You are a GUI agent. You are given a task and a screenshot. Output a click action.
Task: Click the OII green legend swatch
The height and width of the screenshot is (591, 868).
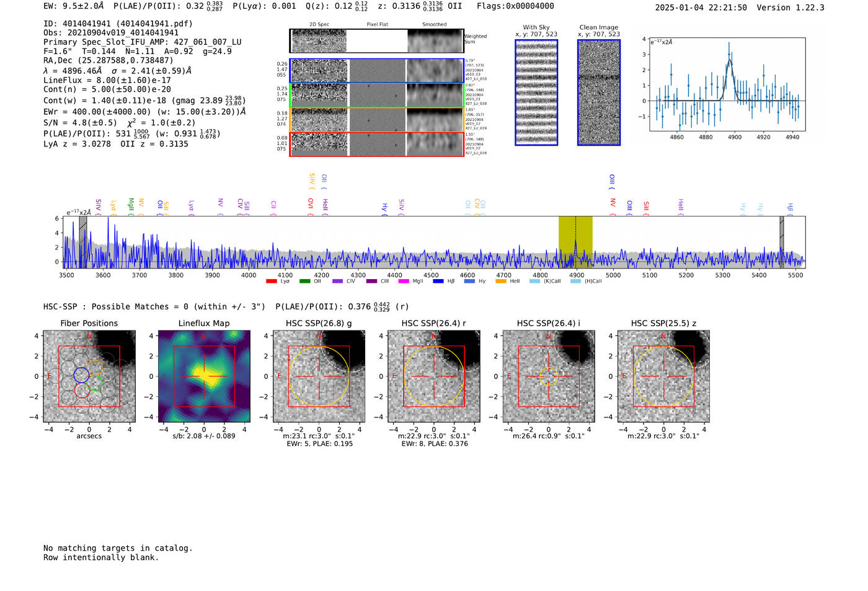pyautogui.click(x=304, y=281)
